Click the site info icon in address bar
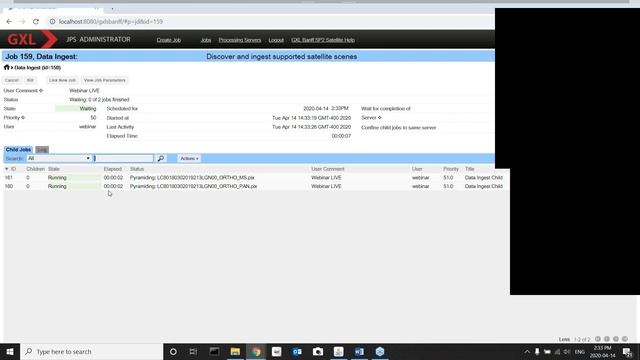Screen dimensions: 640x360 point(52,22)
